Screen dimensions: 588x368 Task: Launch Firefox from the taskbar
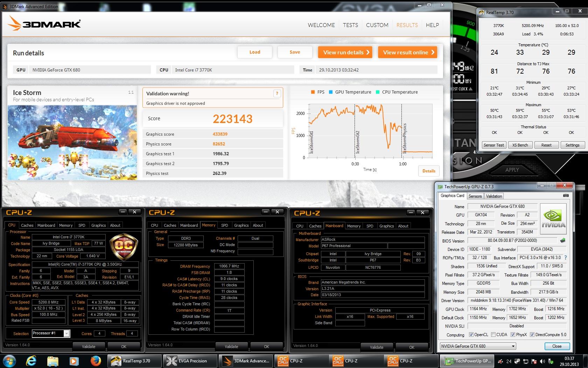[x=95, y=361]
